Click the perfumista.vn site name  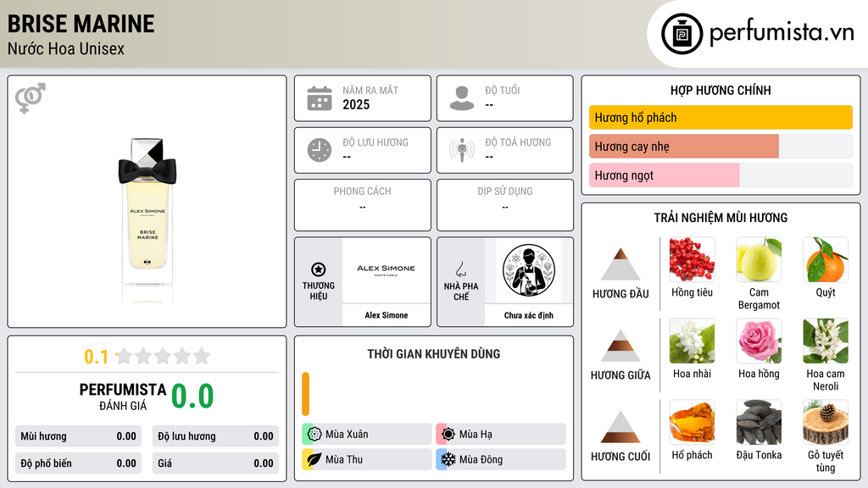(x=782, y=33)
